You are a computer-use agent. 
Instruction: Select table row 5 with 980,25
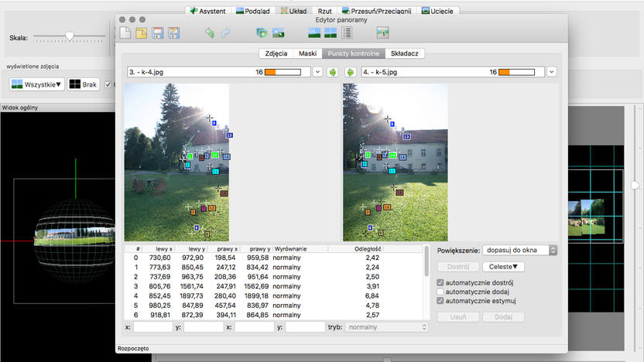(273, 306)
